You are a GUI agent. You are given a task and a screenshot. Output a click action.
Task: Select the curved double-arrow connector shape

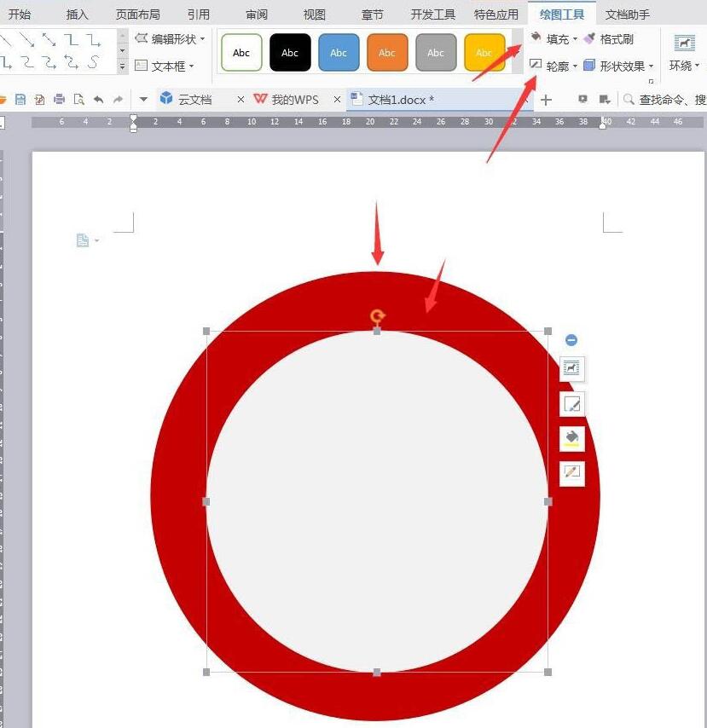click(x=71, y=61)
